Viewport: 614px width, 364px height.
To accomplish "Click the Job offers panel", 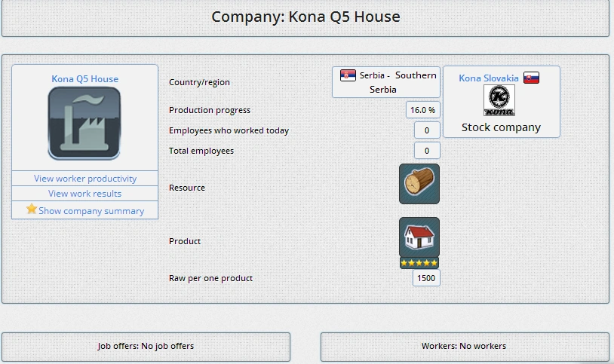I will tap(146, 347).
